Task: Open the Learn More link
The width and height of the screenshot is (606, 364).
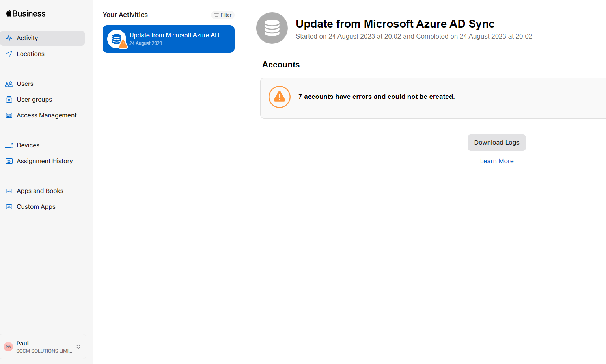Action: point(497,161)
